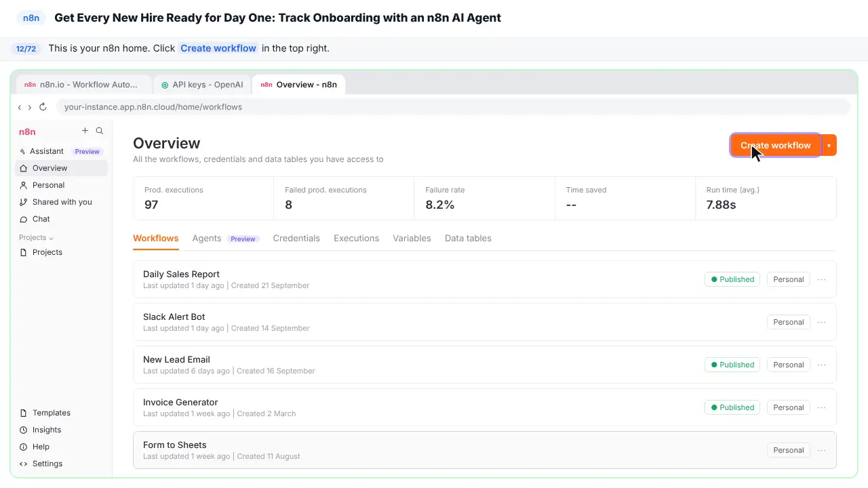Click the plus icon in the n8n sidebar

(85, 131)
